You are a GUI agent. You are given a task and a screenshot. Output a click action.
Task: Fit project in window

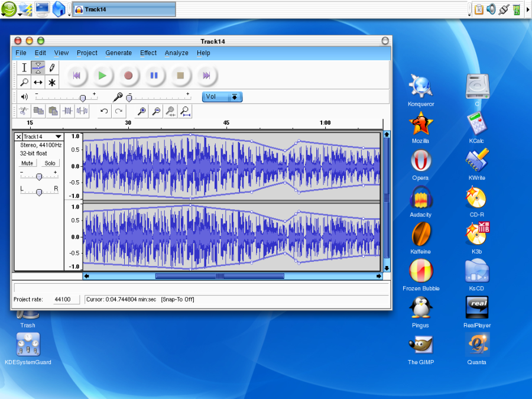185,111
